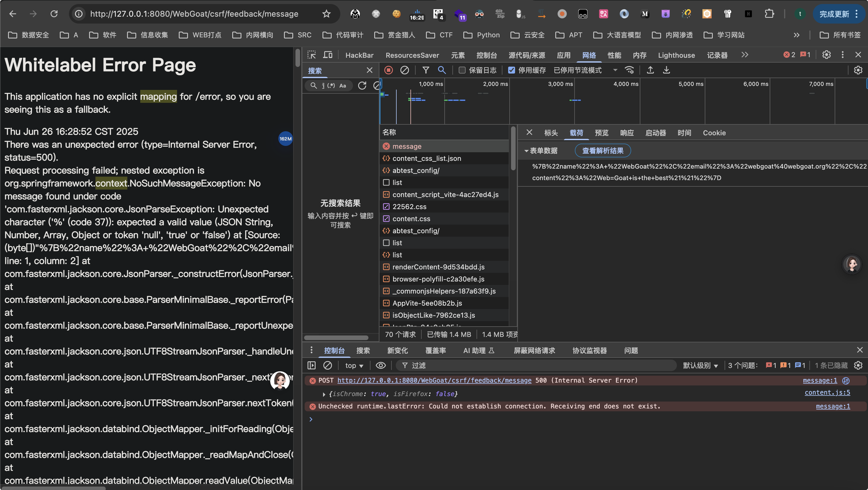868x490 pixels.
Task: Activate the DevTools inspect element picker
Action: (311, 55)
